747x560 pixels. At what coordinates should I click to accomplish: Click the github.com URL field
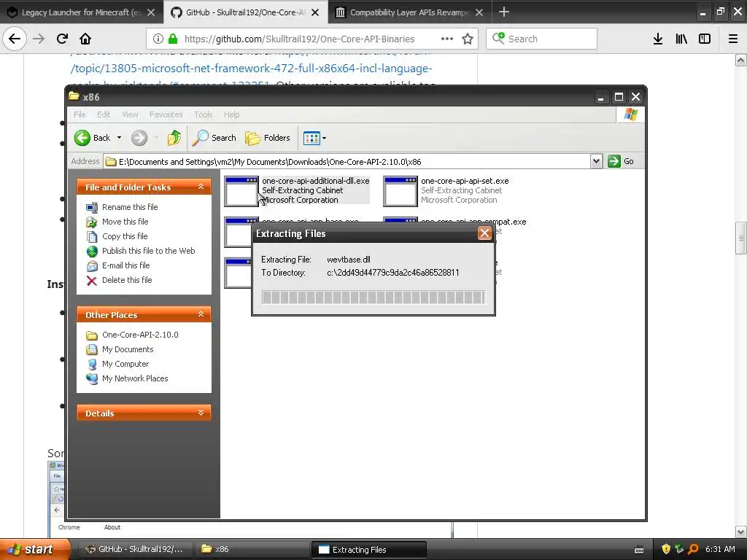pyautogui.click(x=299, y=39)
